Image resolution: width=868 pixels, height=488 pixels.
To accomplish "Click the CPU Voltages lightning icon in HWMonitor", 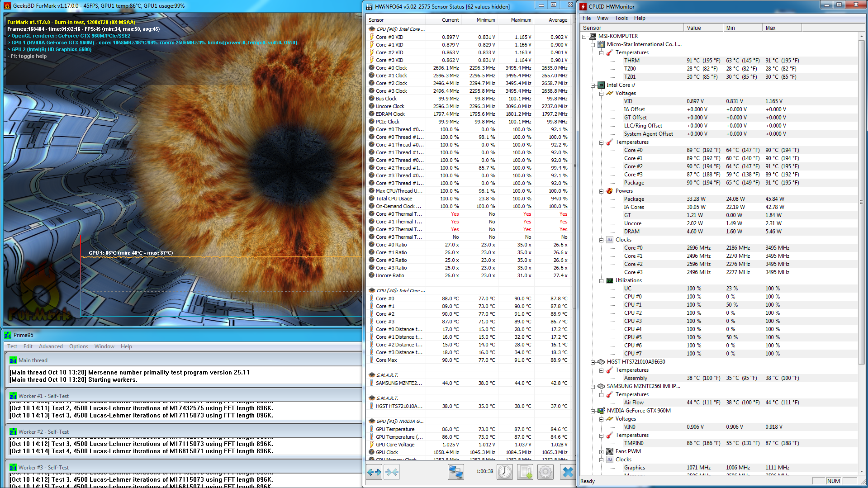I will coord(609,93).
